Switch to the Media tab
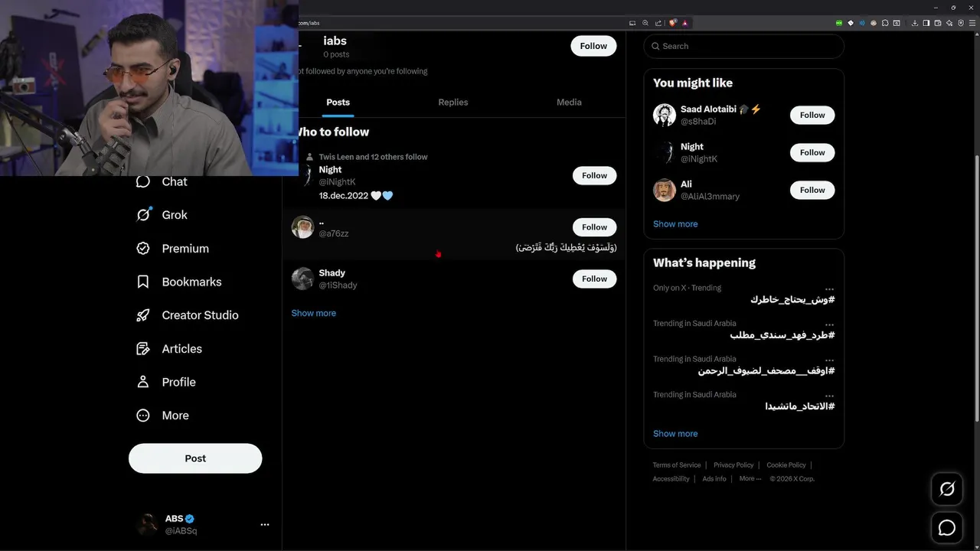980x551 pixels. 569,102
